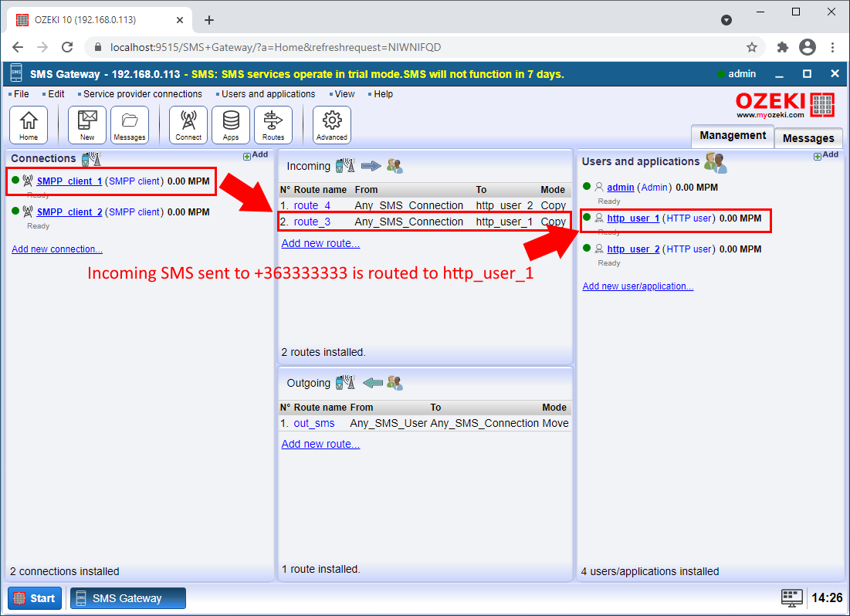Open the Edit menu

coord(54,94)
